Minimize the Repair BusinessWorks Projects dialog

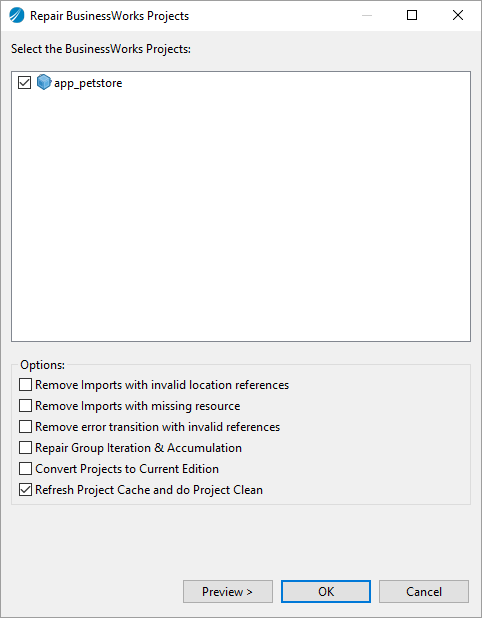pyautogui.click(x=367, y=15)
